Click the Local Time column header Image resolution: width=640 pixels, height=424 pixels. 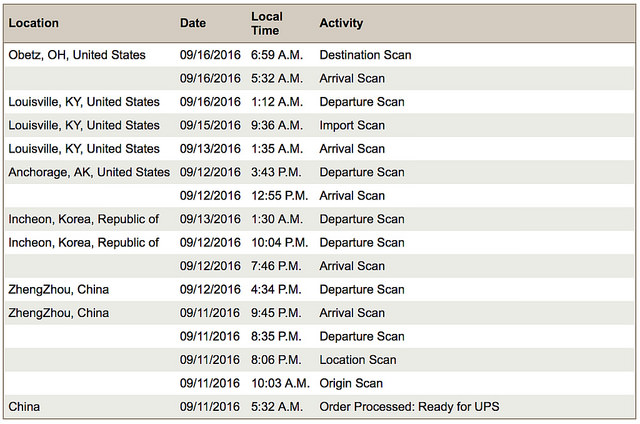click(267, 23)
